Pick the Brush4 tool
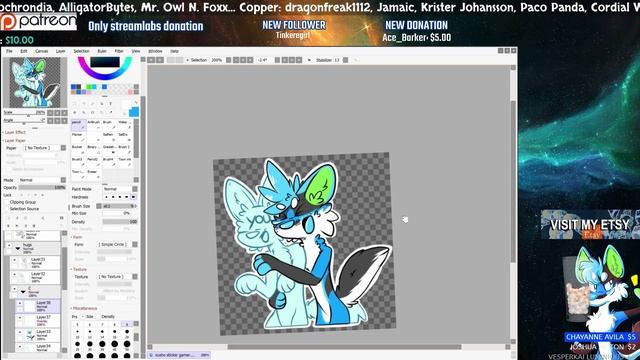 coord(109,162)
